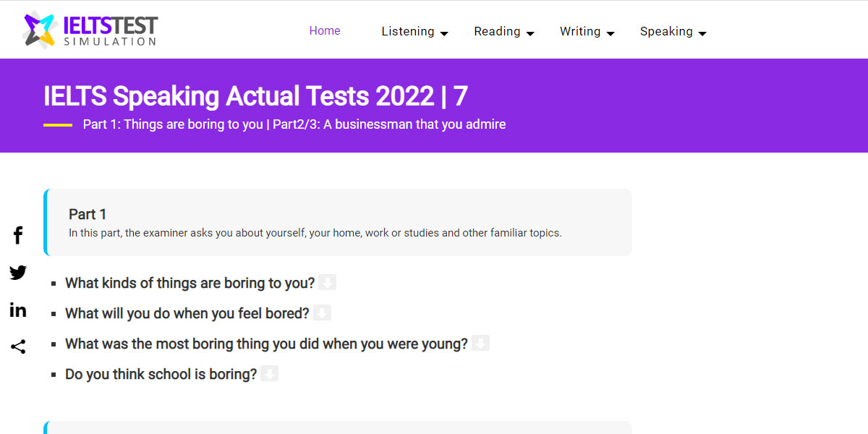Expand the Reading dropdown chevron

tap(531, 33)
